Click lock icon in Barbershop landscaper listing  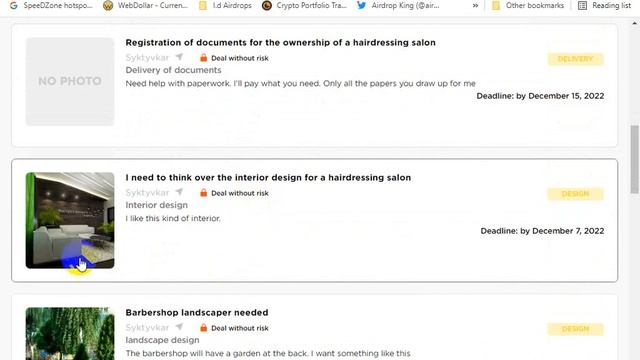(x=203, y=327)
